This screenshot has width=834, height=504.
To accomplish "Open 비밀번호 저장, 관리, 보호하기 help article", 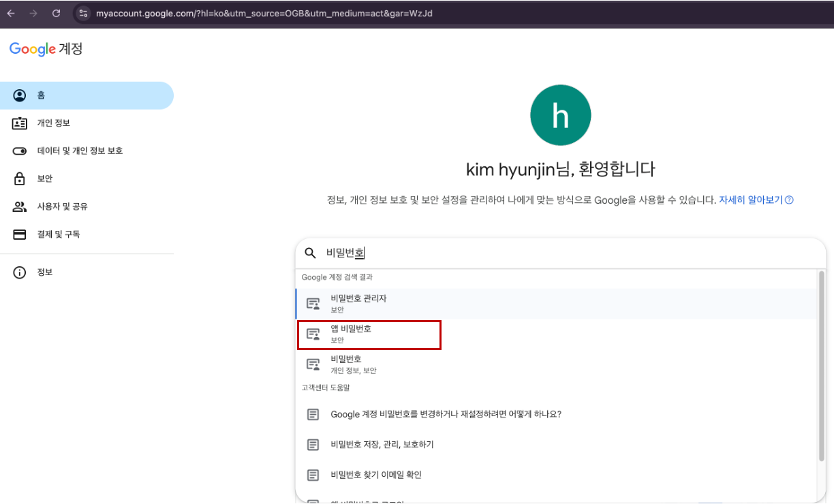I will [x=556, y=444].
